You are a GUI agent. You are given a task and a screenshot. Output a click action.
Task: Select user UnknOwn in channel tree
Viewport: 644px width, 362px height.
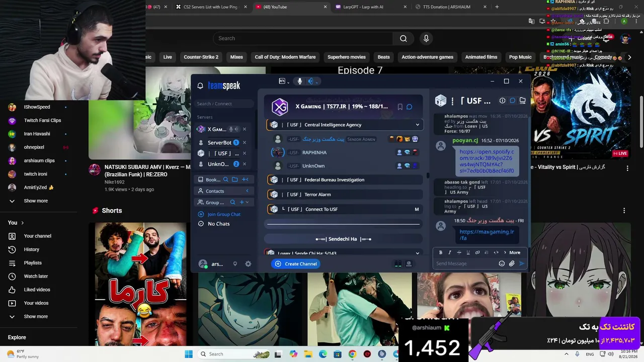[x=313, y=166]
